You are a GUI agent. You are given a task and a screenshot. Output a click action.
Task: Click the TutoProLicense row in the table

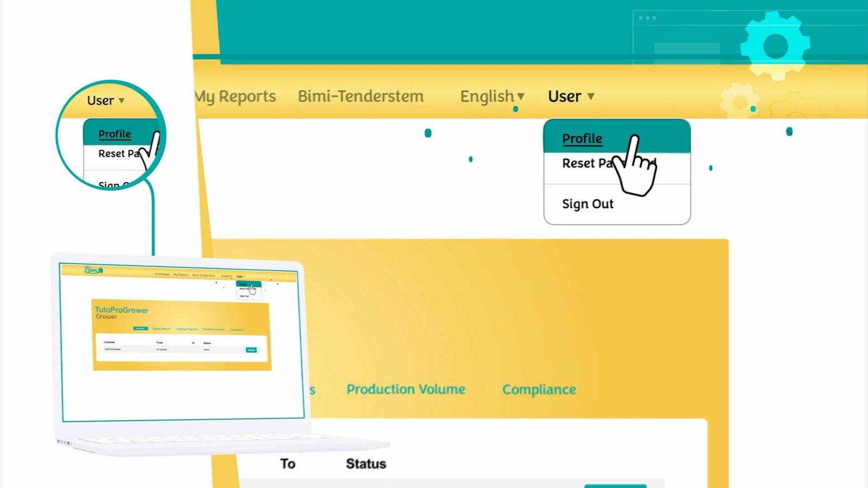113,349
